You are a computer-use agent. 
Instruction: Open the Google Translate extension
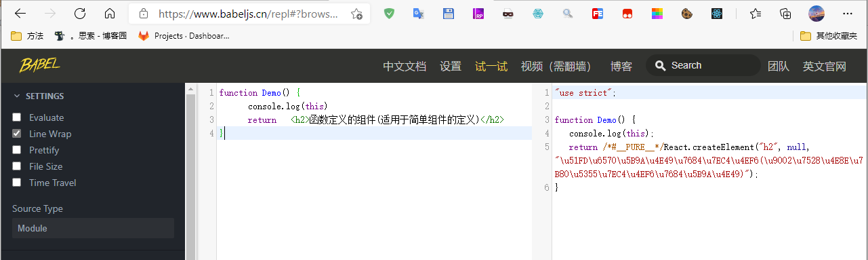coord(419,14)
